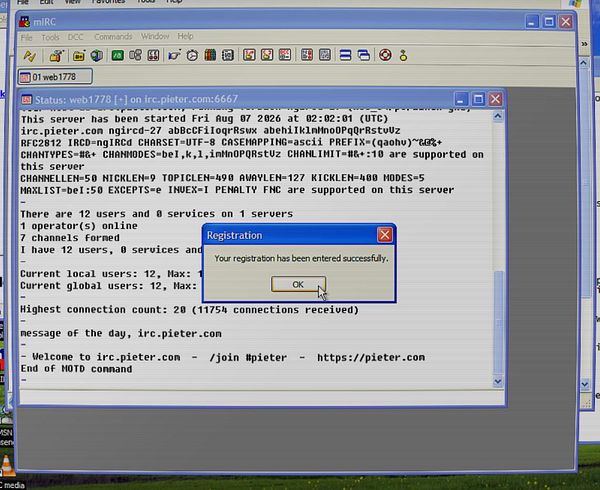Open the Help menu in mIRC
600x490 pixels.
(x=185, y=36)
